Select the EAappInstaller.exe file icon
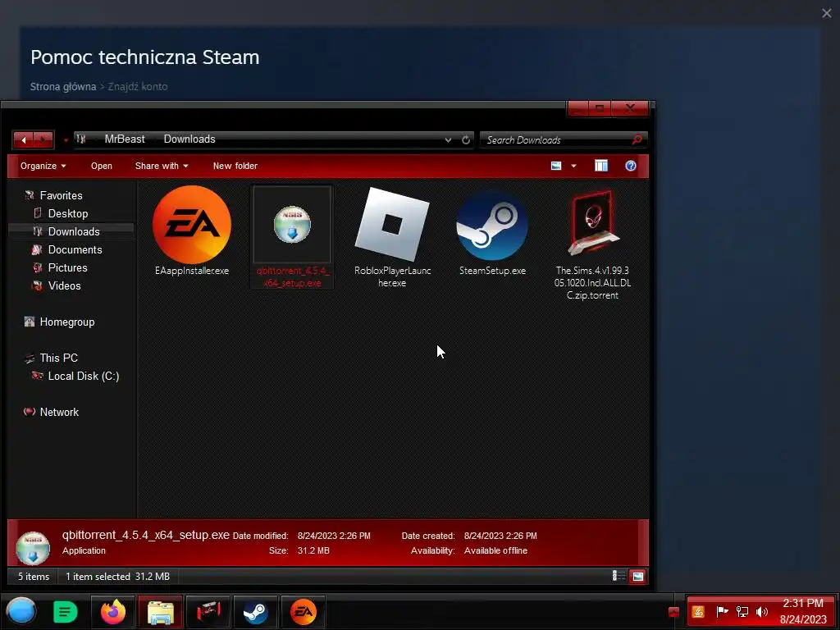The width and height of the screenshot is (840, 630). point(192,225)
